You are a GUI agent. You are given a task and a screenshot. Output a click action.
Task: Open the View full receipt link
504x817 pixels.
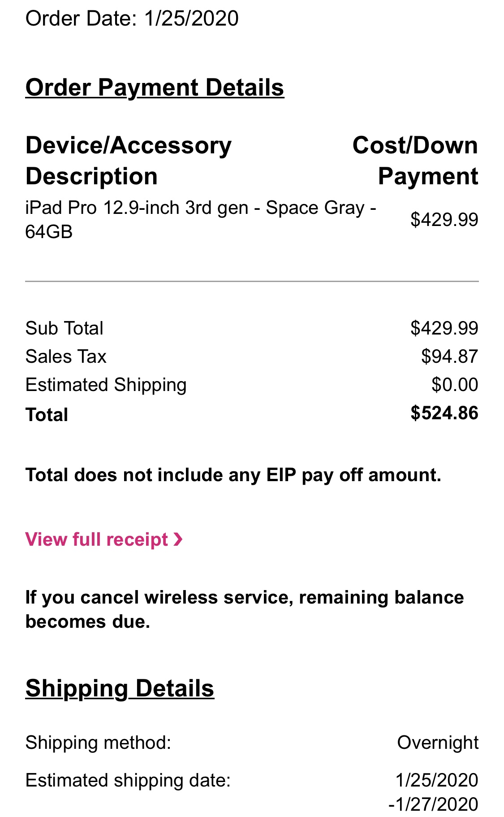click(x=97, y=539)
